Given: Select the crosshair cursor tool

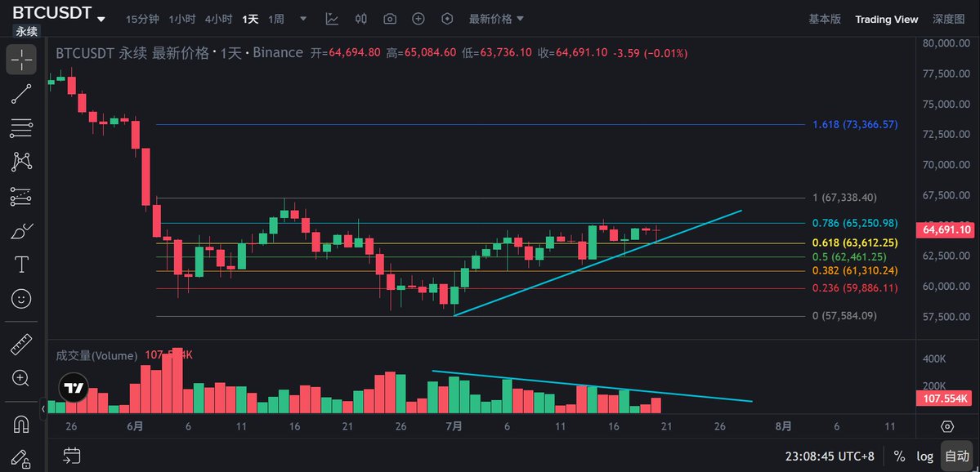Looking at the screenshot, I should tap(21, 60).
